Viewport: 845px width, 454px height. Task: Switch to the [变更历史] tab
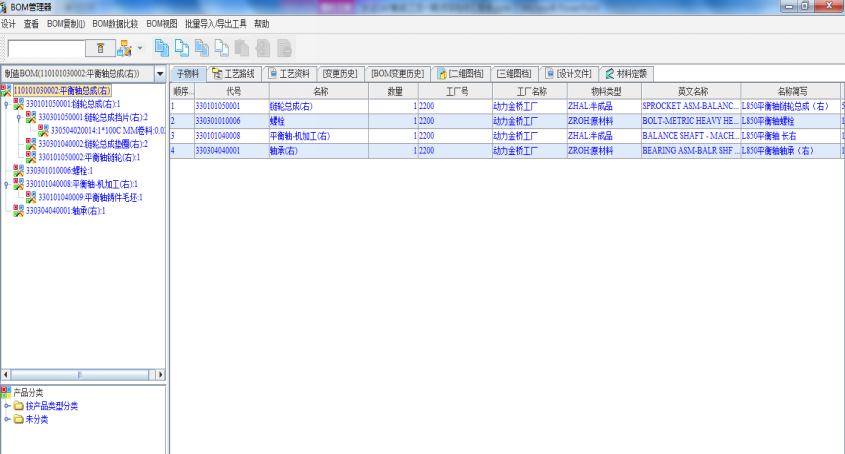340,74
